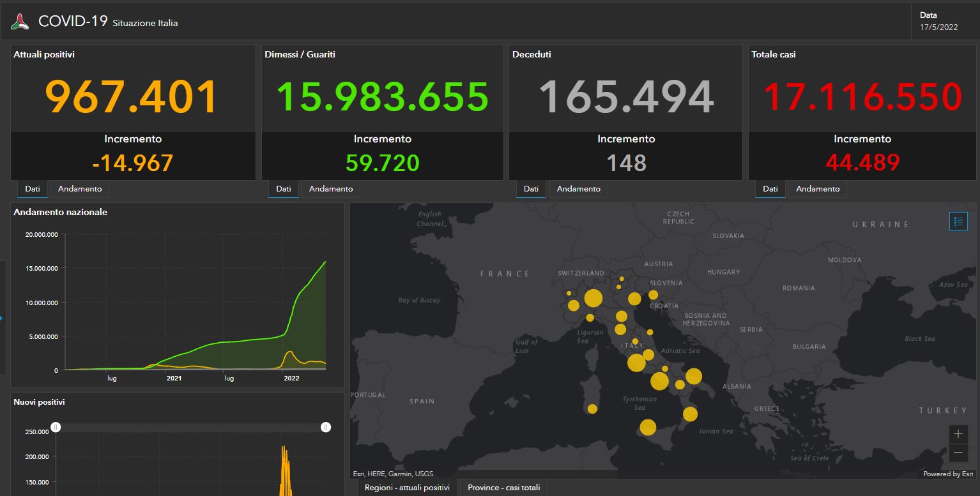Click the Protezione Civile logo
Screen dimensions: 980x496
coord(20,21)
